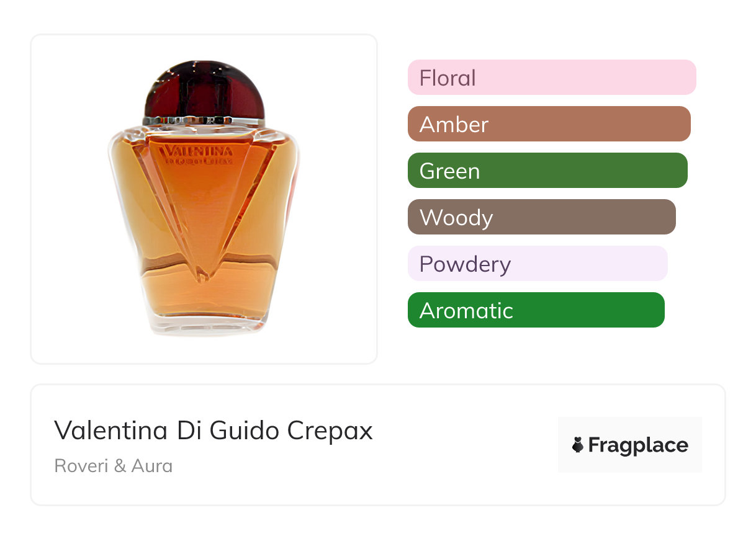
Task: Open the Roveri & Aura brand link
Action: (114, 466)
